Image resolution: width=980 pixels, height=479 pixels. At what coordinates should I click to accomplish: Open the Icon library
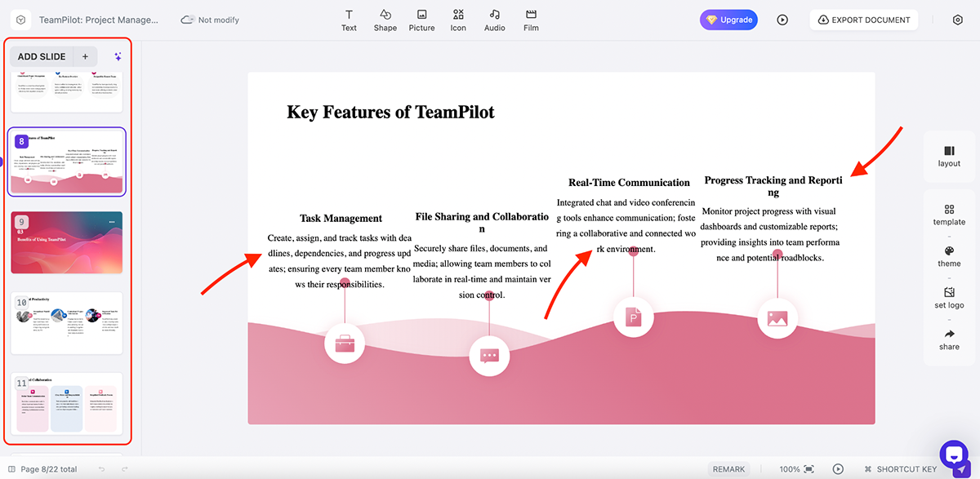(x=457, y=20)
